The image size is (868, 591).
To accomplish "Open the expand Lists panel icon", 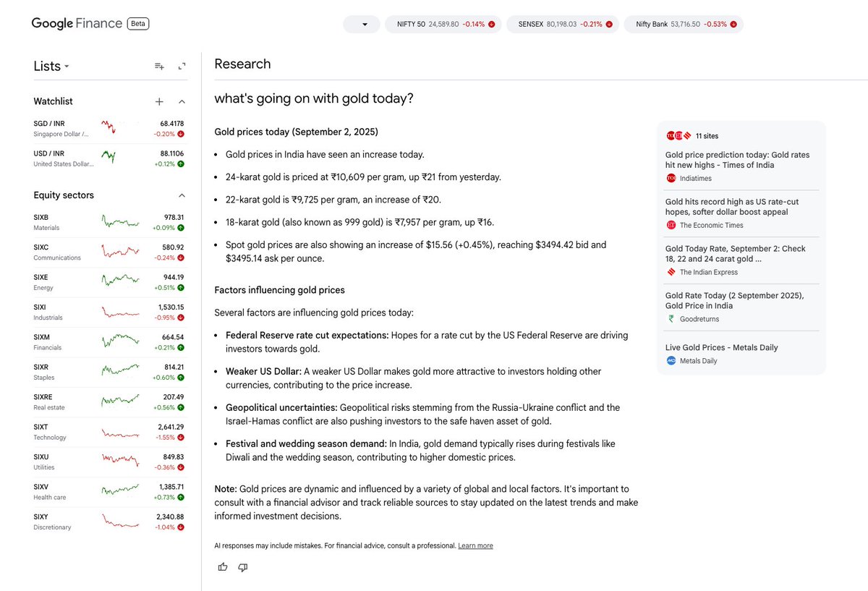I will [x=182, y=66].
